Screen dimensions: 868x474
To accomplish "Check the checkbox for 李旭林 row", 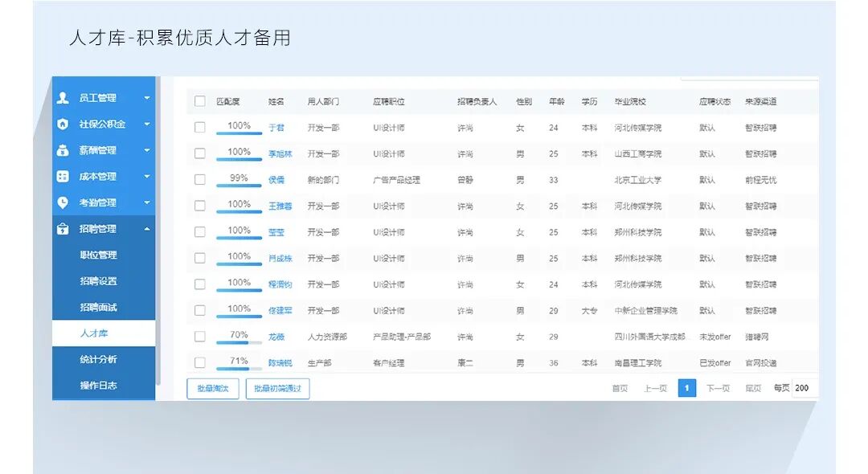I will [x=200, y=153].
